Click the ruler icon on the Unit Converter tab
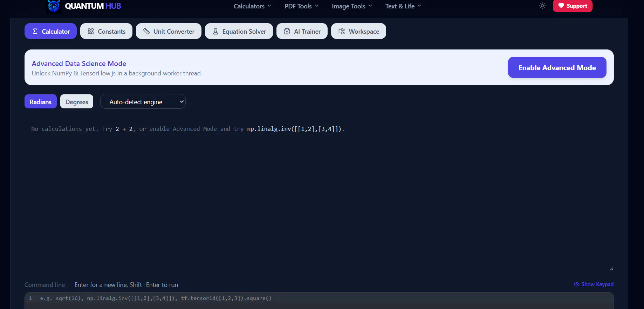 pyautogui.click(x=146, y=31)
